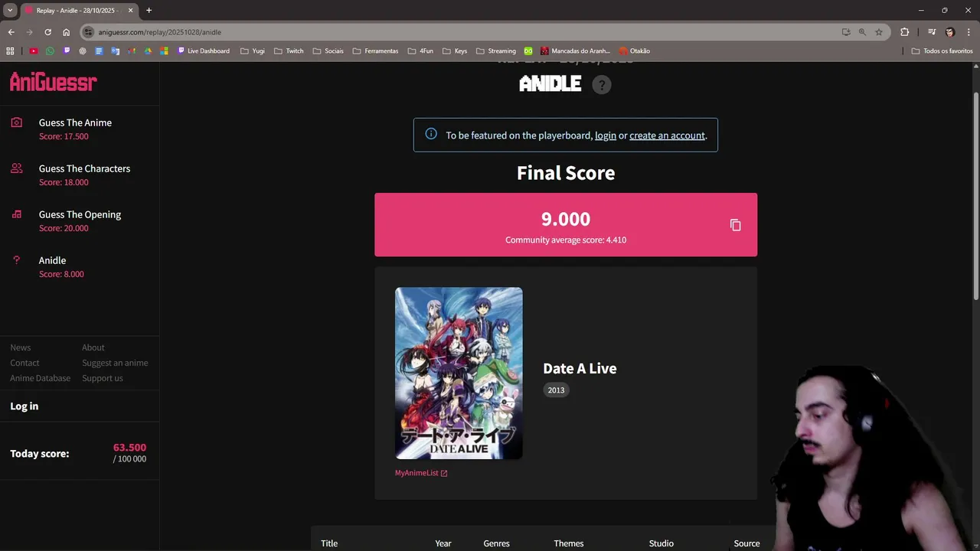Open the browser extensions puzzle icon
The image size is (980, 551).
pyautogui.click(x=905, y=32)
